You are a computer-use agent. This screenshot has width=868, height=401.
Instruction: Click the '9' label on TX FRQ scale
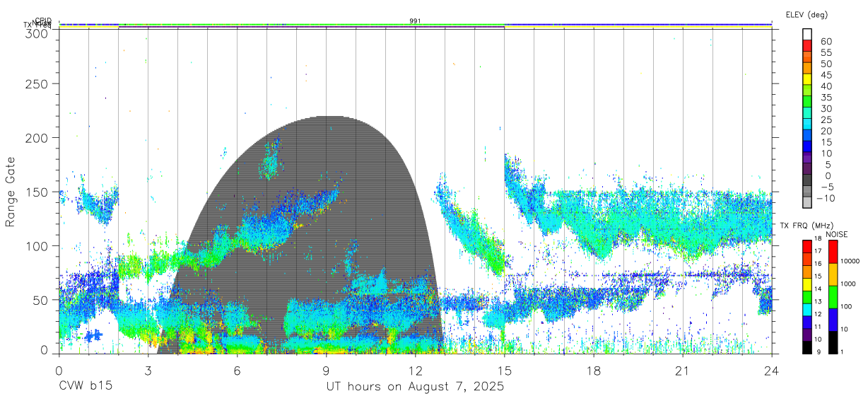pyautogui.click(x=818, y=351)
